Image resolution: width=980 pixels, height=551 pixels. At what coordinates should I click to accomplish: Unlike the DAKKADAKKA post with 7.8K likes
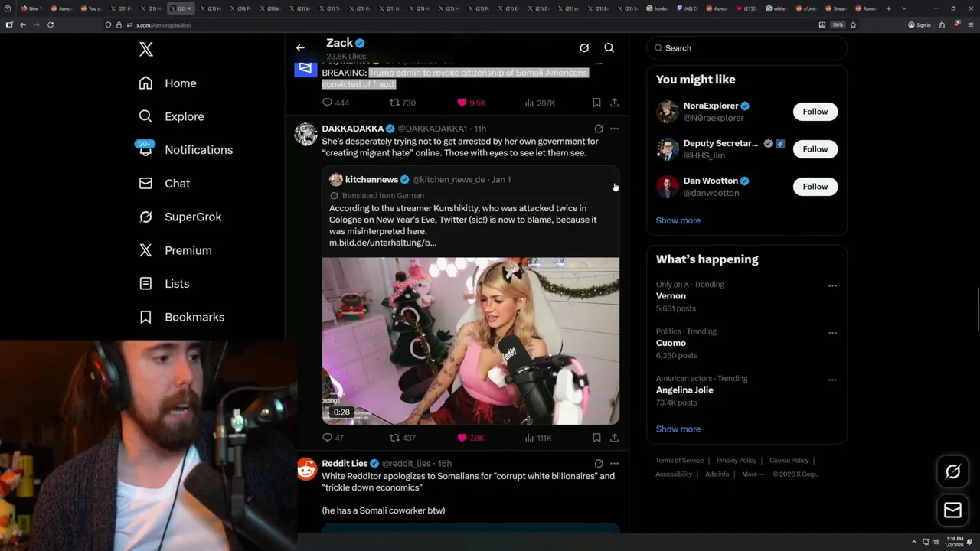(x=471, y=438)
